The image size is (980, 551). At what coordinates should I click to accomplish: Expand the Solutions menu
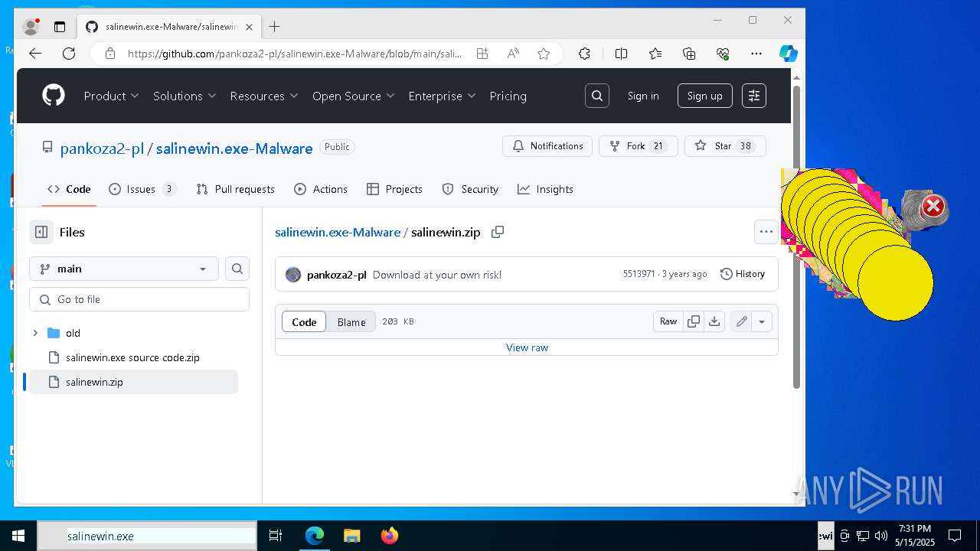[185, 96]
